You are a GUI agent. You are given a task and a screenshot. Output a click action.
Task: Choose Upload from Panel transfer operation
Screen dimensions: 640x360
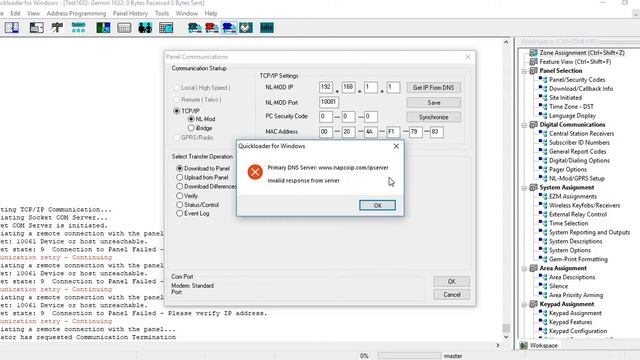[179, 177]
